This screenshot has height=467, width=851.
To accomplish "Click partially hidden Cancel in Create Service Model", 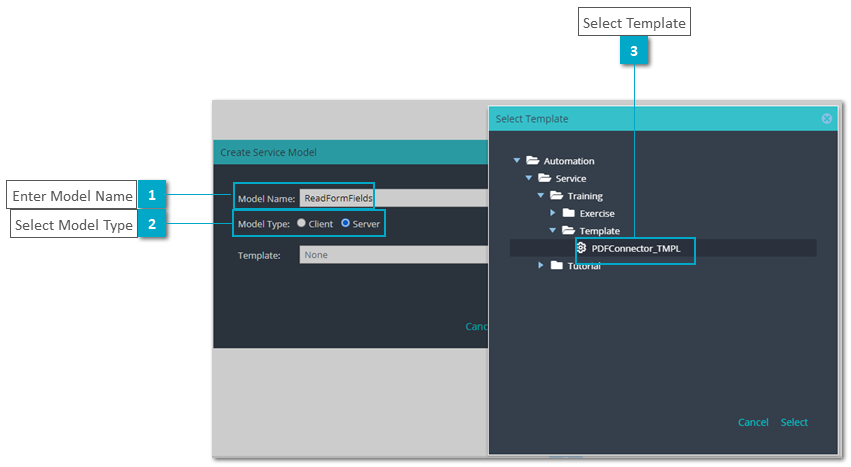I will (x=477, y=326).
